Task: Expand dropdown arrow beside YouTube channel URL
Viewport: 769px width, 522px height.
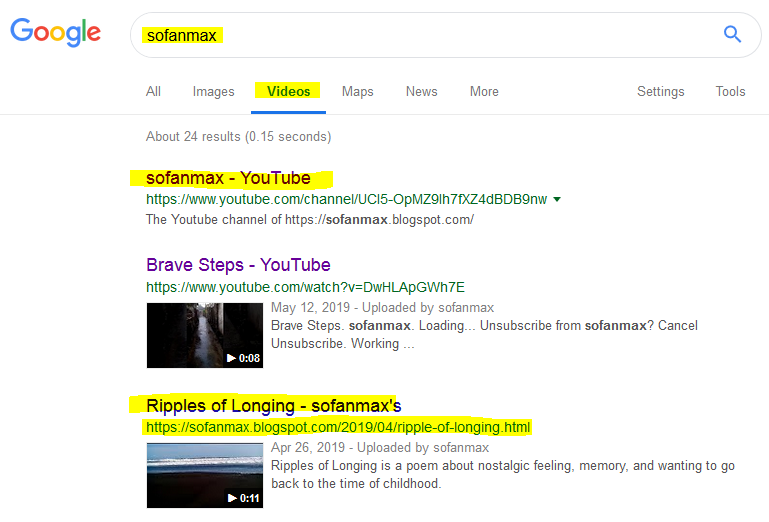Action: pos(557,199)
